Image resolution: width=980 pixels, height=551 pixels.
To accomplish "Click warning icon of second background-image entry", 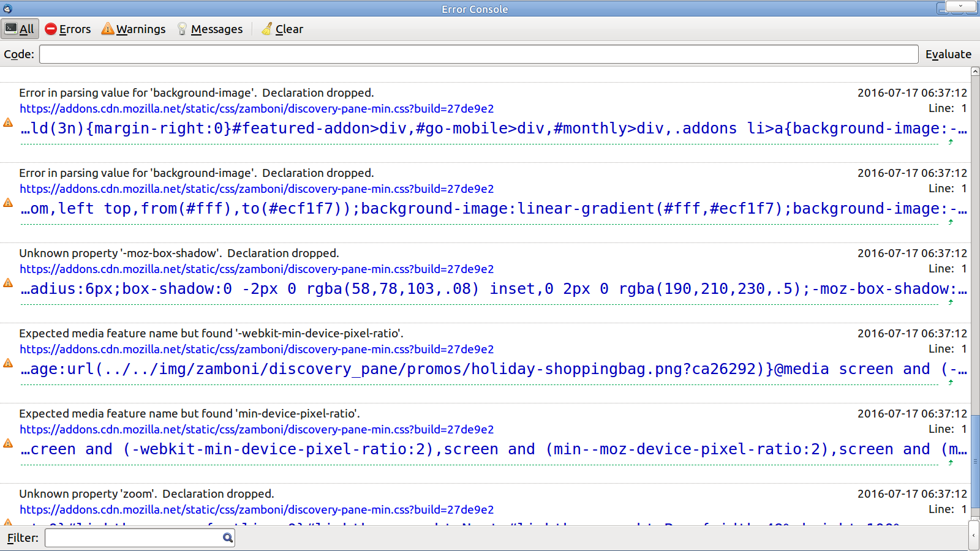I will point(8,203).
